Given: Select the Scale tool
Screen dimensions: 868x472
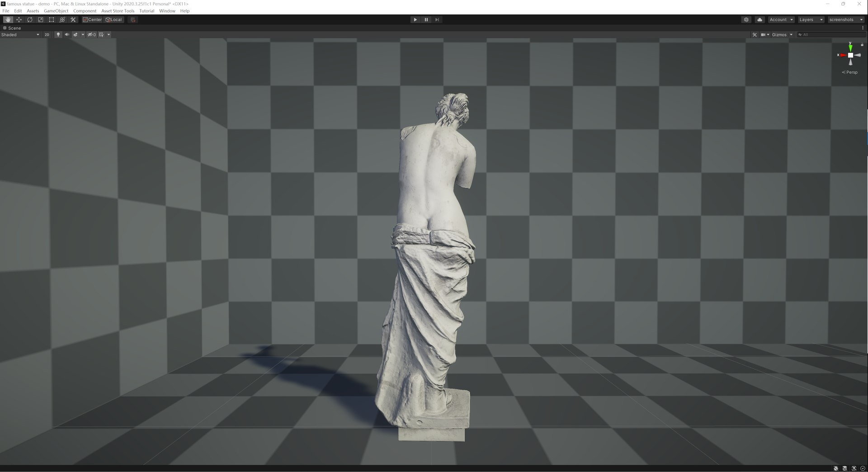Looking at the screenshot, I should tap(41, 19).
